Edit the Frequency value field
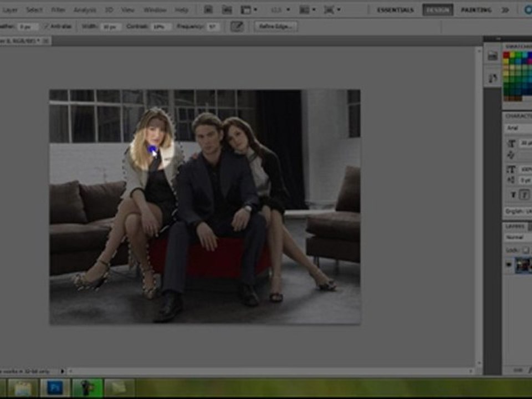Viewport: 532px width, 399px height. point(213,27)
